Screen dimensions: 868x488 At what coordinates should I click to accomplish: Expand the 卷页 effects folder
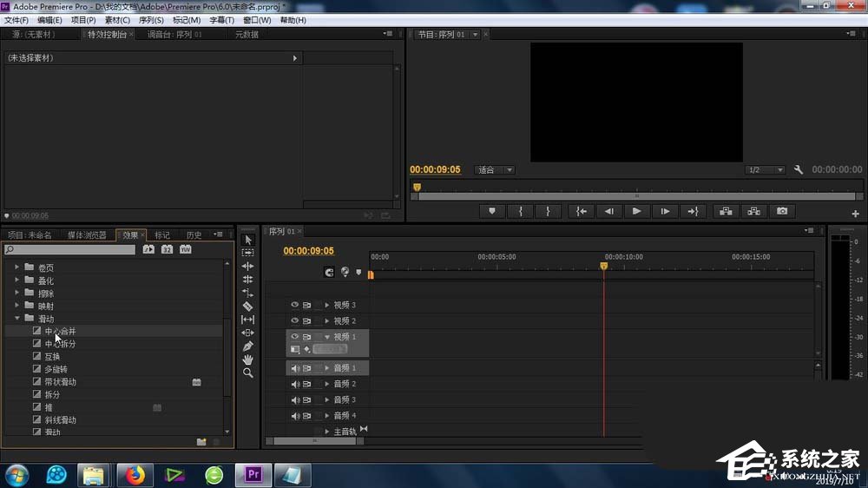click(17, 267)
